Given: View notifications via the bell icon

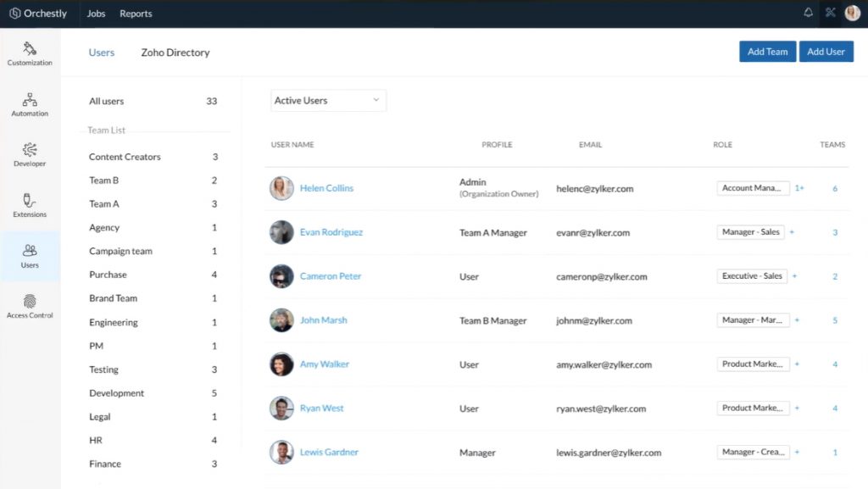Looking at the screenshot, I should [809, 13].
